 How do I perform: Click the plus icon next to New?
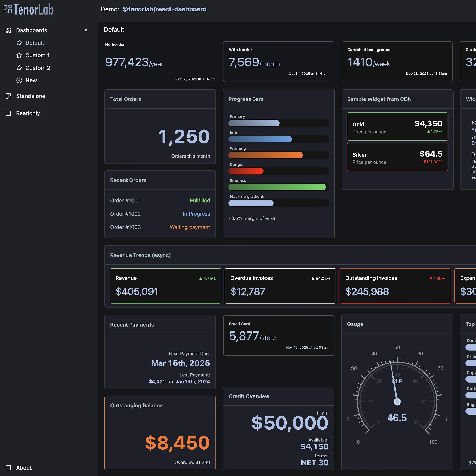pyautogui.click(x=19, y=80)
